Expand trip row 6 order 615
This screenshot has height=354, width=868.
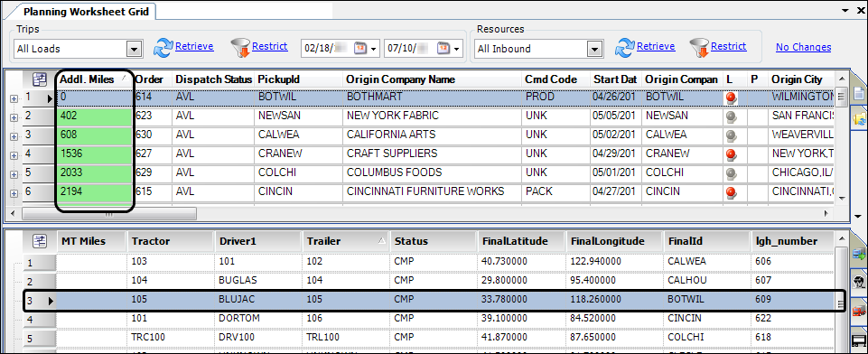14,193
